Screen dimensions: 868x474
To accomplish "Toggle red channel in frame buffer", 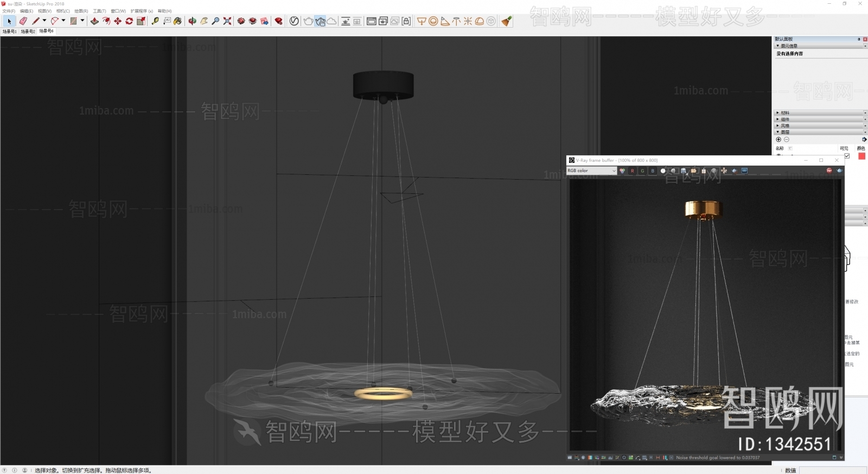I will 632,170.
